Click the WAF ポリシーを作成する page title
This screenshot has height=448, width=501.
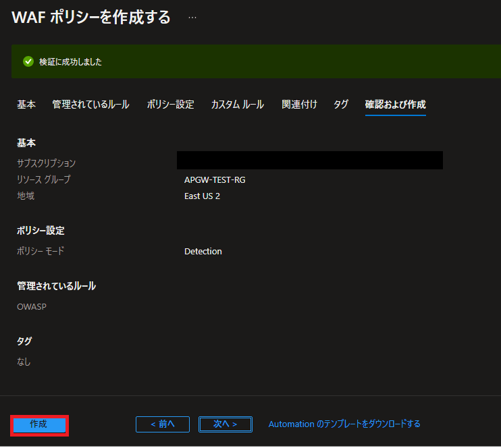pyautogui.click(x=91, y=17)
